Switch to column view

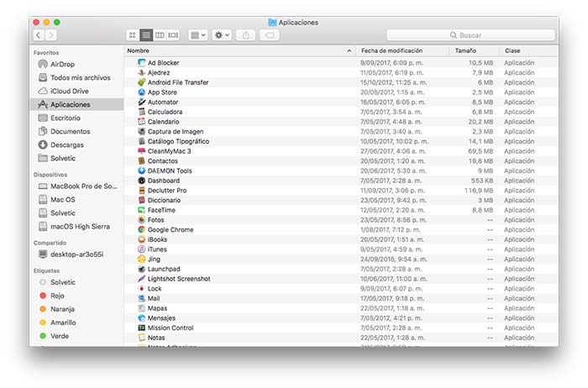[160, 35]
